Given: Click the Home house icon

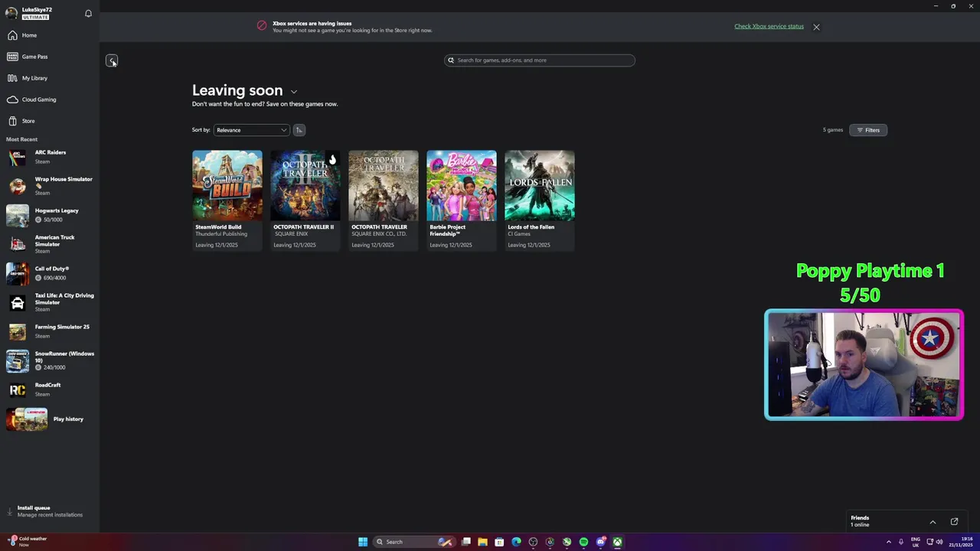Looking at the screenshot, I should tap(12, 35).
